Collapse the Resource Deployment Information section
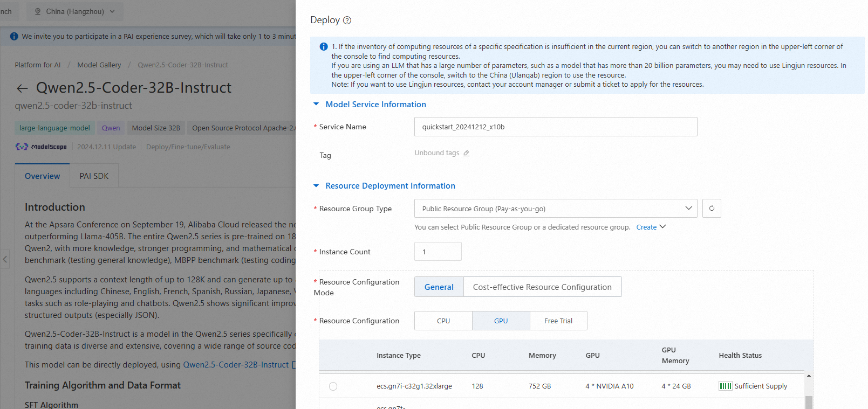Viewport: 868px width, 409px height. point(316,186)
